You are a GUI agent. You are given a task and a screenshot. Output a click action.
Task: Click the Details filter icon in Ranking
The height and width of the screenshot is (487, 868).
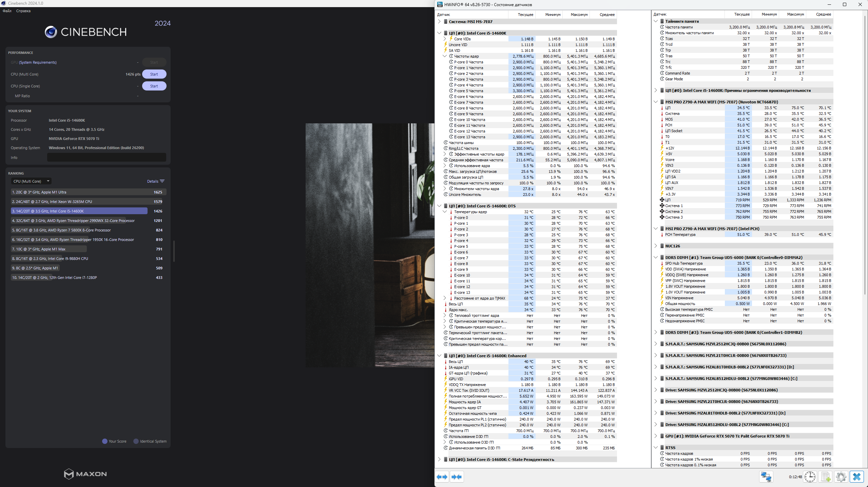(162, 181)
